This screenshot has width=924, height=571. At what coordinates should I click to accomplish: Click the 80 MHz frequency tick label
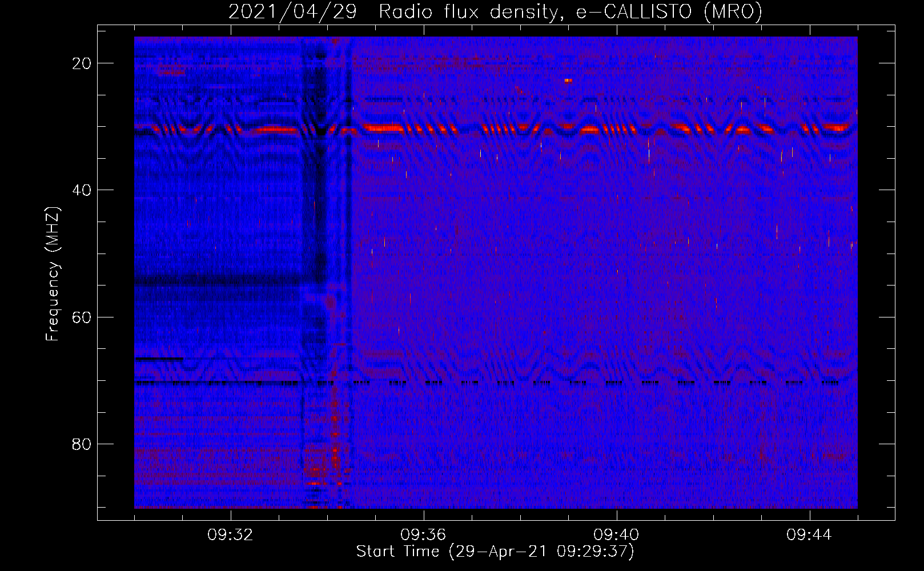[x=82, y=444]
